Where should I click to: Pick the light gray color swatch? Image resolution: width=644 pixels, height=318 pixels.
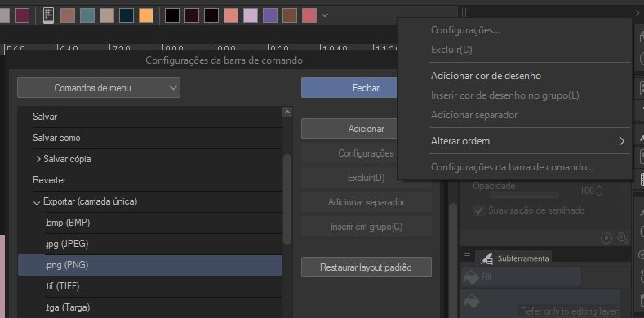tap(5, 15)
